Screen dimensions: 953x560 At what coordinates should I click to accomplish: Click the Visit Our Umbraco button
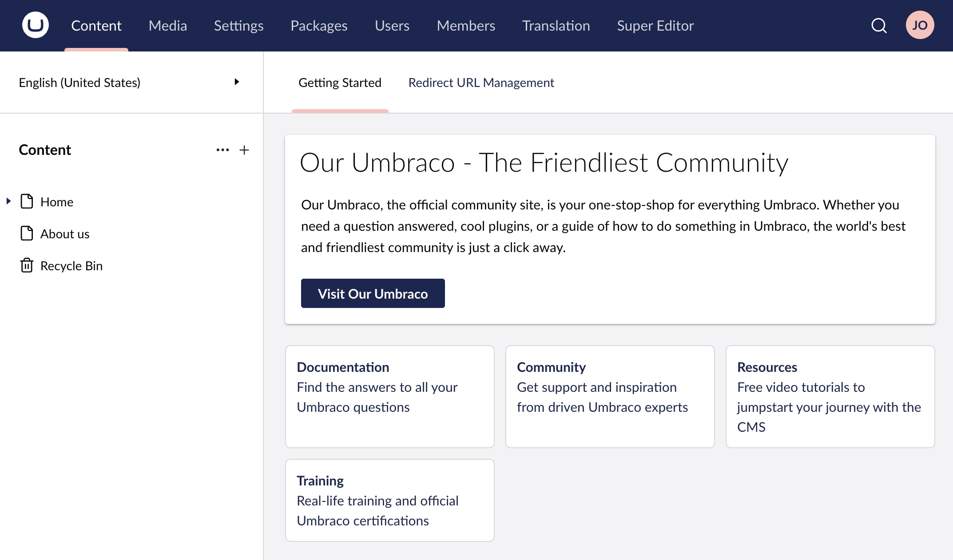coord(373,293)
